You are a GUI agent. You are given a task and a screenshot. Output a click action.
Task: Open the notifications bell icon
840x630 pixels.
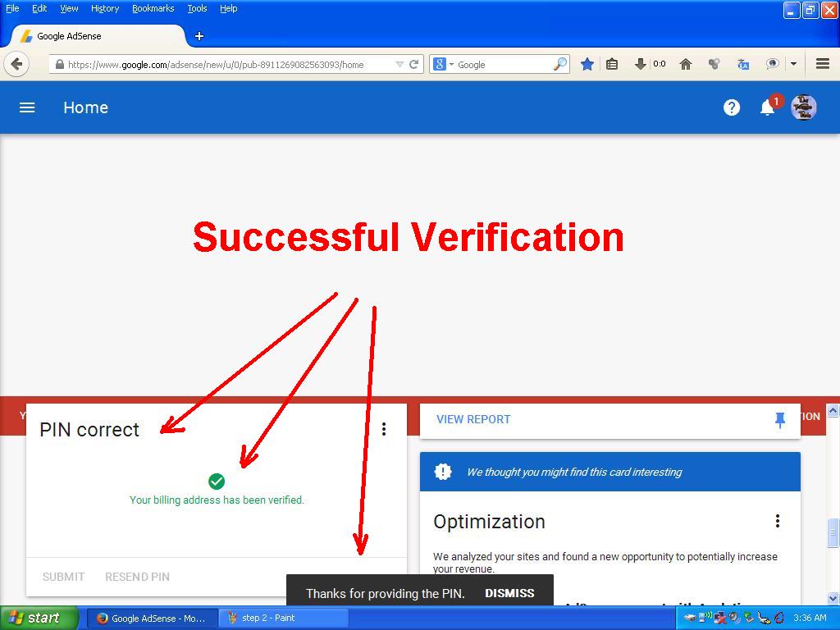767,107
